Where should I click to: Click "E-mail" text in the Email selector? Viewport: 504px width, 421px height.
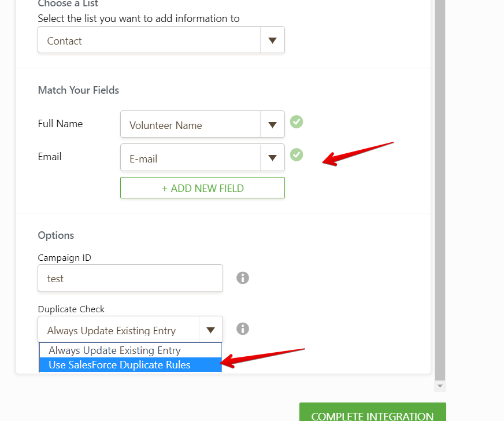click(x=143, y=158)
